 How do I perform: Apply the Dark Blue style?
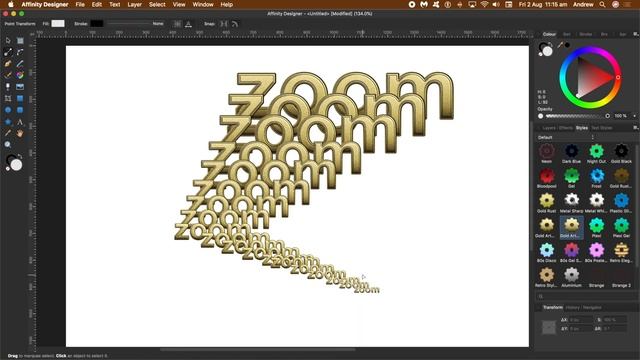(571, 154)
